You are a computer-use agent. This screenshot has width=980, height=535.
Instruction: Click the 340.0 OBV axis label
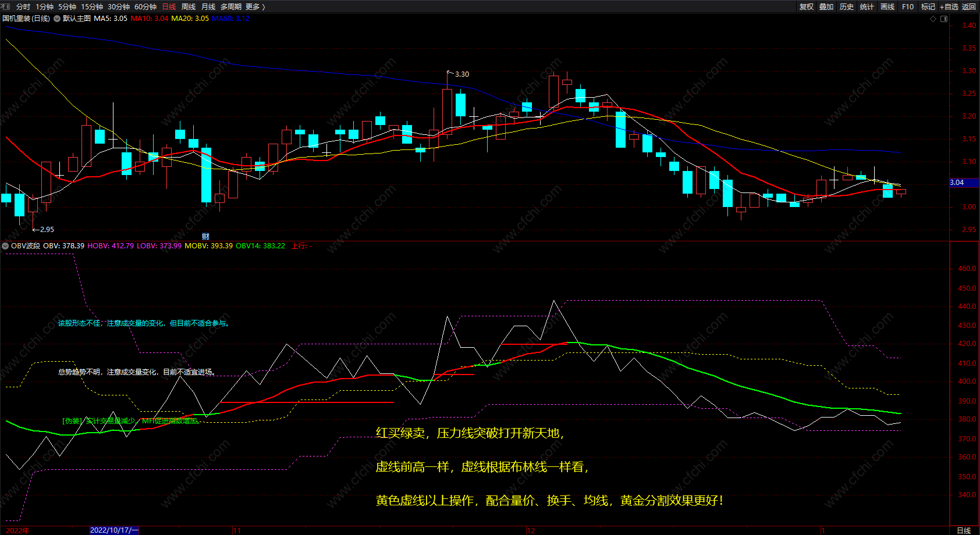tap(967, 495)
